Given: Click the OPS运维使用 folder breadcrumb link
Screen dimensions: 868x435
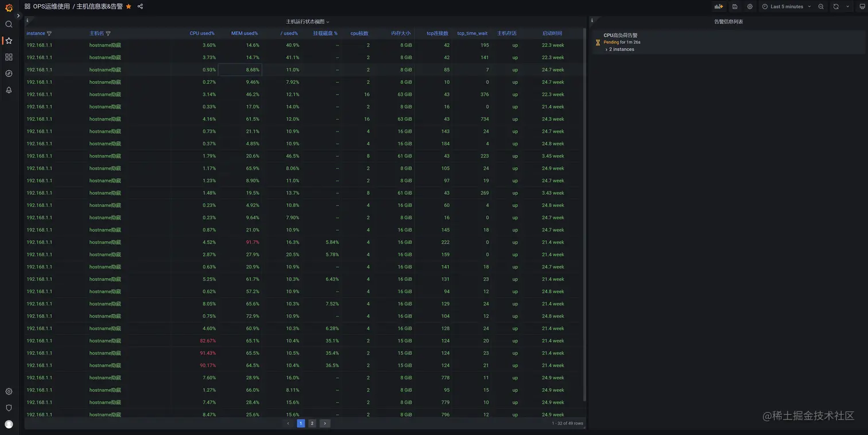Looking at the screenshot, I should (52, 6).
